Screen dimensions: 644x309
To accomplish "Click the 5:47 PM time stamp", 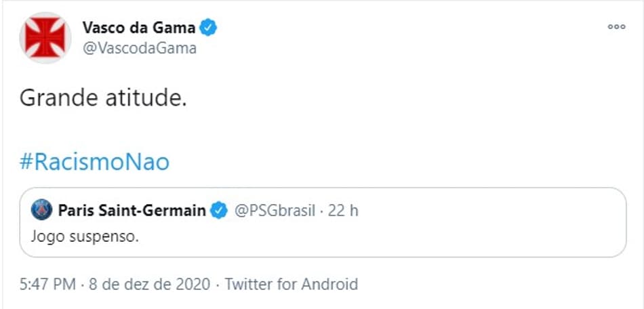I will pos(47,284).
